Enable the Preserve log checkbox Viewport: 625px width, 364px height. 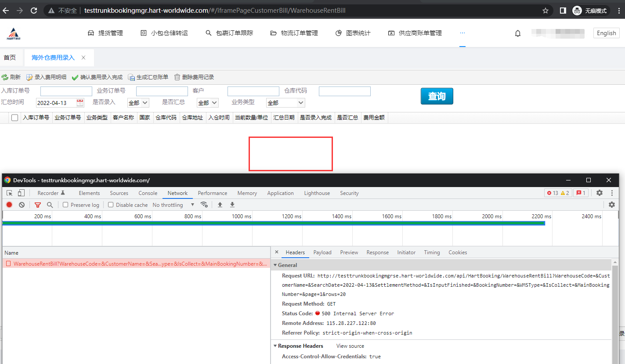65,205
